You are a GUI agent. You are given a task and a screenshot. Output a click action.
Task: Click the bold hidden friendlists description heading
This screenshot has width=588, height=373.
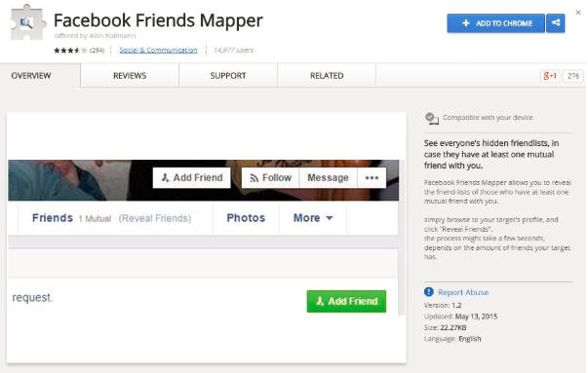[x=491, y=154]
